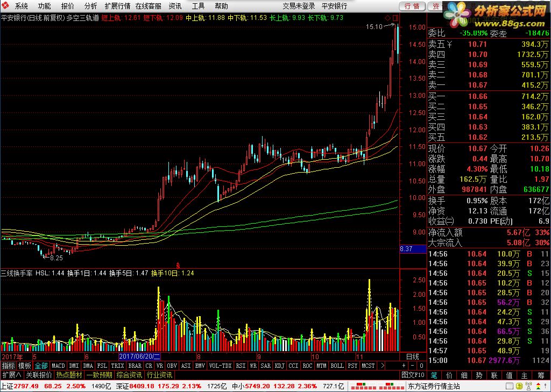Open the 一致预期 tab
551x392 pixels.
100,375
